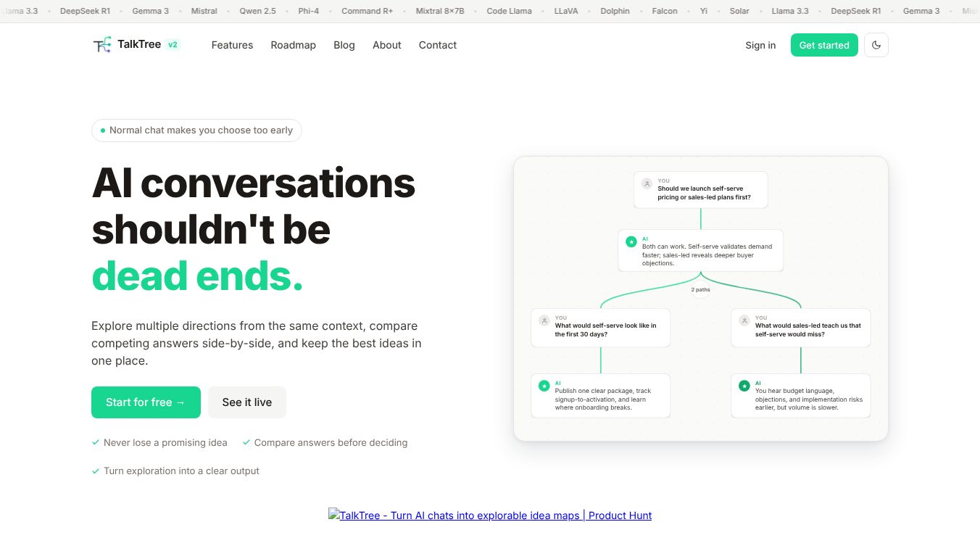
Task: Click the 'dead ends.' green headline text
Action: coord(197,276)
